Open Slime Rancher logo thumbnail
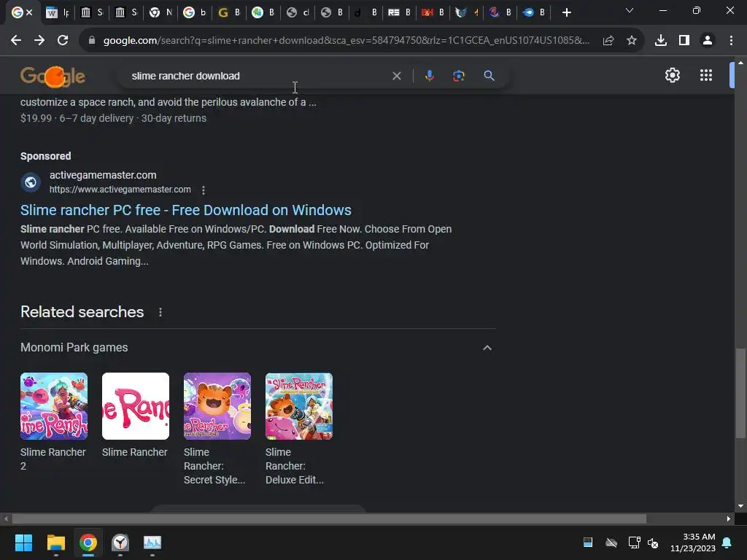 (x=135, y=405)
